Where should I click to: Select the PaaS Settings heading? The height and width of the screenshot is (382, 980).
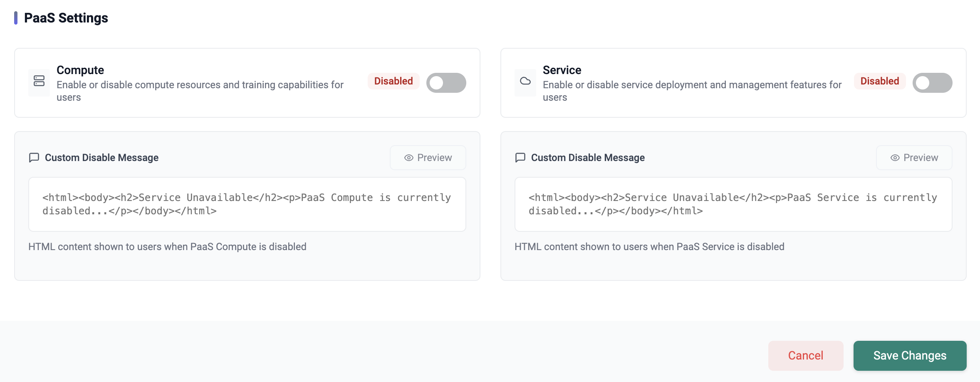(x=66, y=18)
